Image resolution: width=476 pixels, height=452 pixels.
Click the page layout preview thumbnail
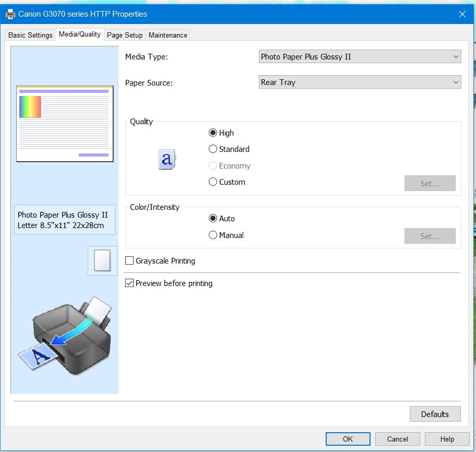coord(65,124)
